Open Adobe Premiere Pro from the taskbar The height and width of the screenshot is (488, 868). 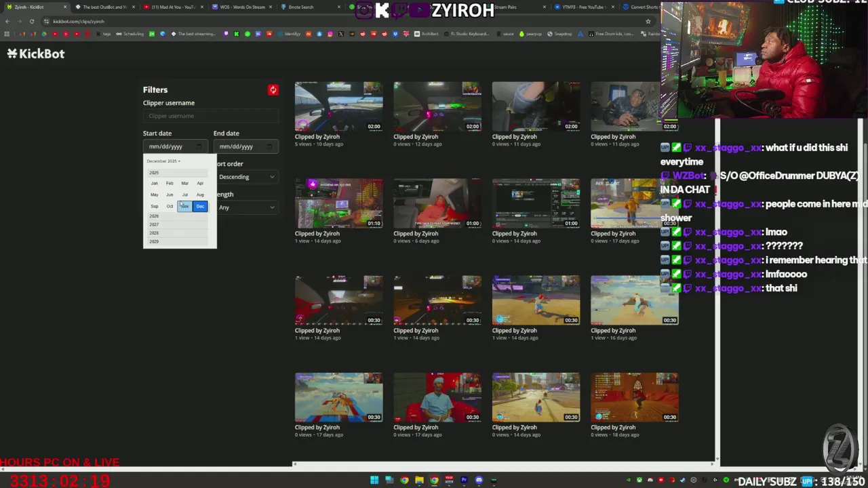(x=464, y=481)
